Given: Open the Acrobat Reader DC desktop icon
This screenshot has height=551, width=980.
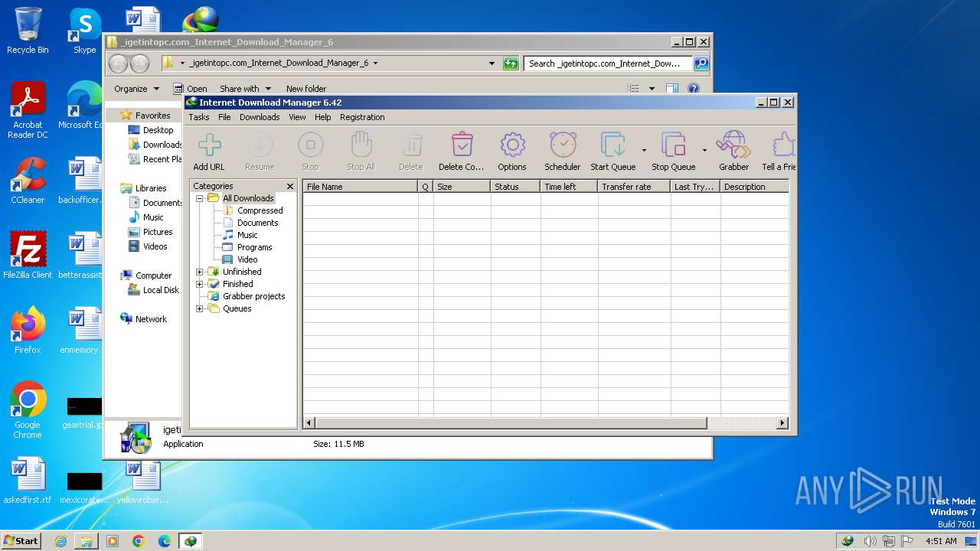Looking at the screenshot, I should point(28,110).
